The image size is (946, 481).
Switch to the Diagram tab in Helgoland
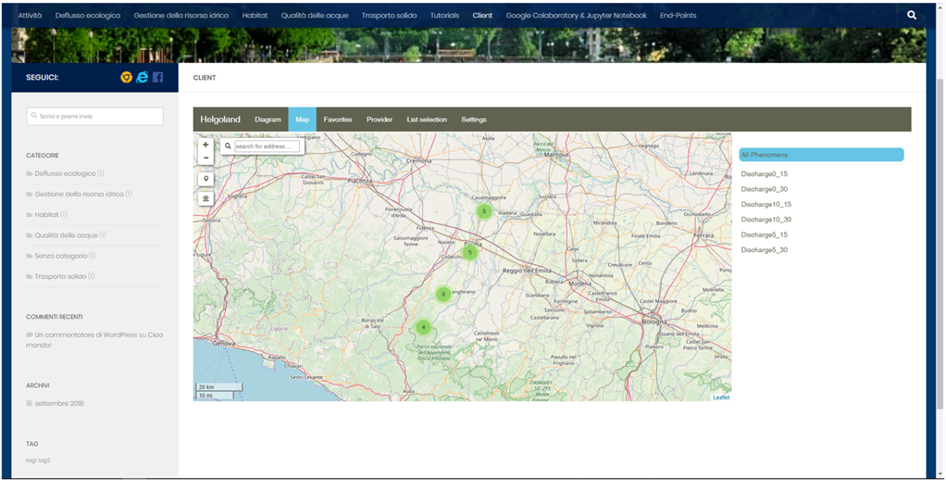click(268, 120)
